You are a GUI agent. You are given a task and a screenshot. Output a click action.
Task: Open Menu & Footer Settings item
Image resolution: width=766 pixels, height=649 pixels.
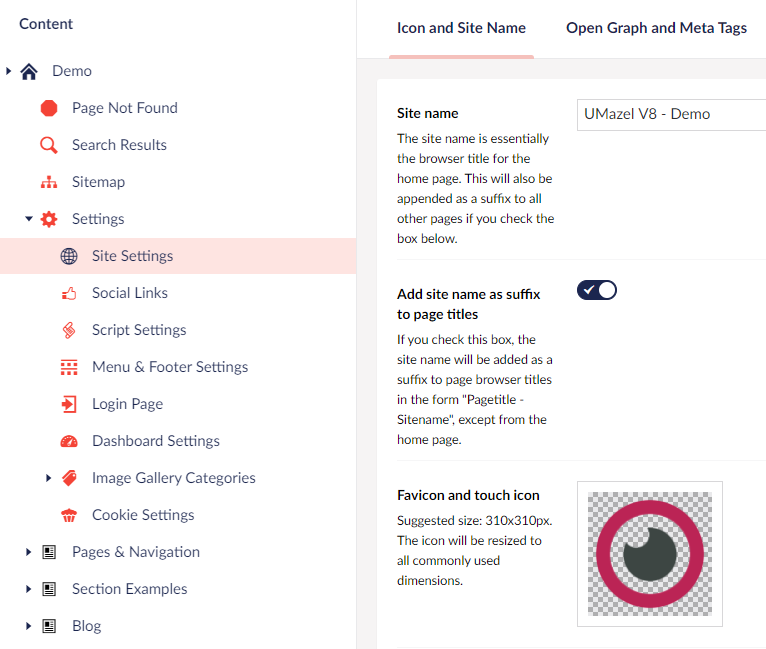[170, 367]
